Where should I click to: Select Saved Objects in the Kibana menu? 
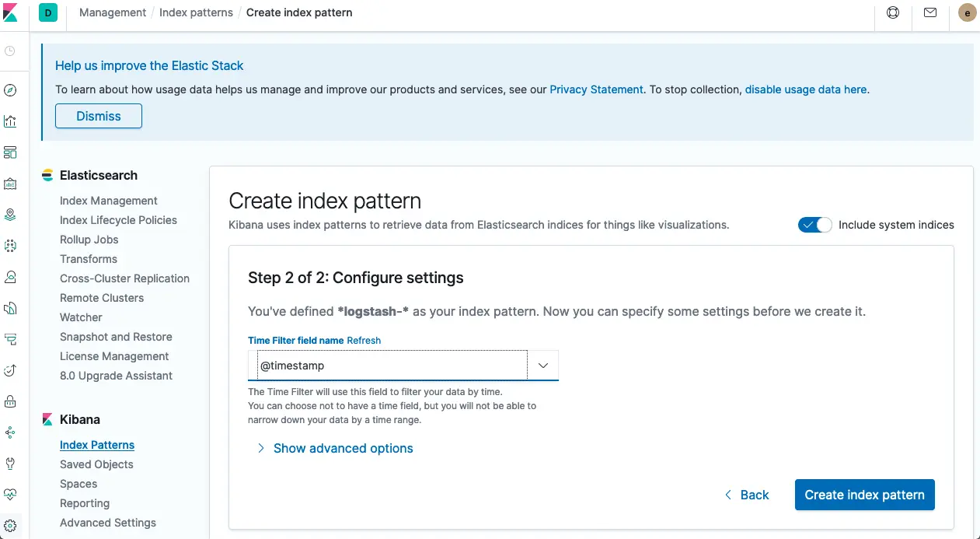pyautogui.click(x=96, y=464)
